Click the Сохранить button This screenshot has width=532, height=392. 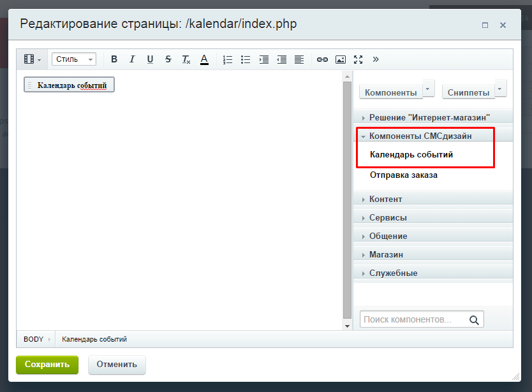47,365
